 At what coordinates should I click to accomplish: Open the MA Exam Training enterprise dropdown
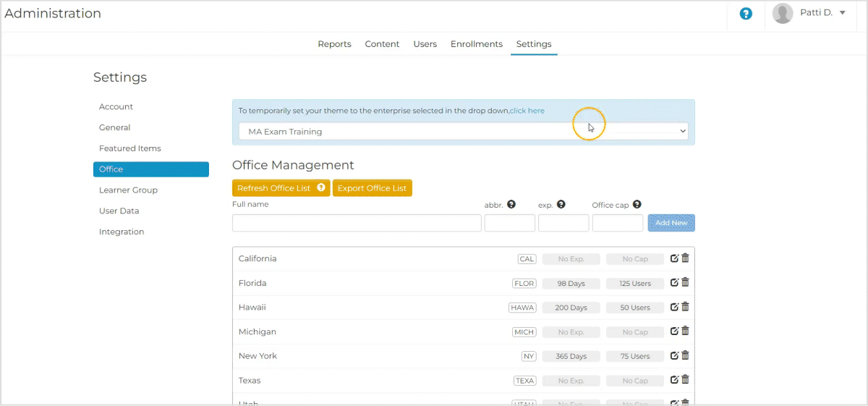click(x=463, y=132)
